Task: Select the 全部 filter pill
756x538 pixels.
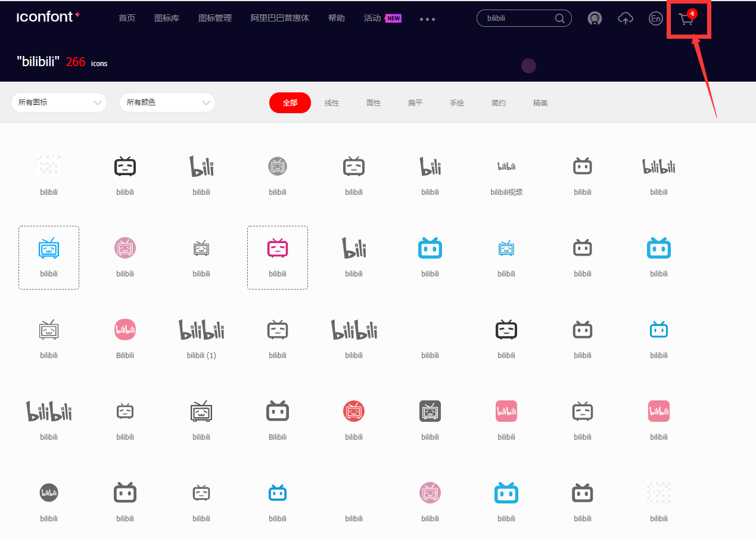Action: (x=290, y=102)
